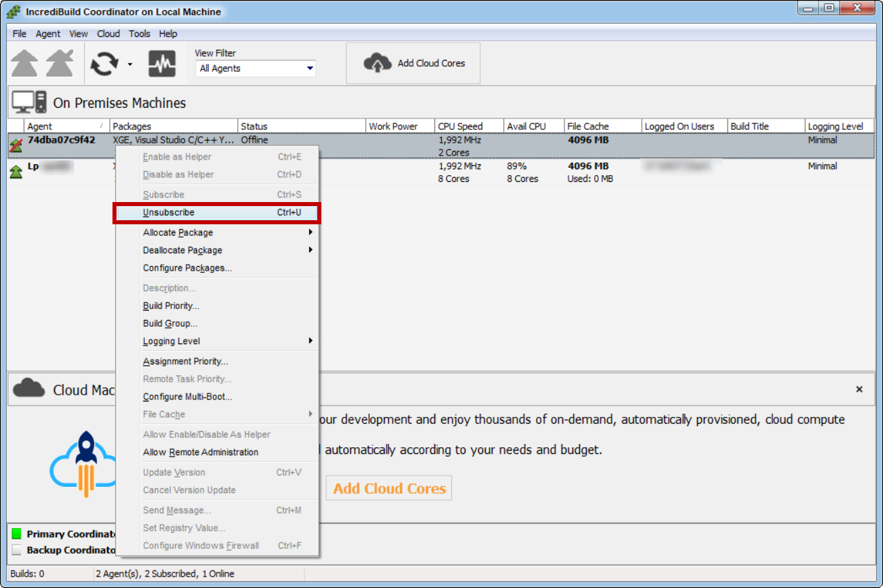Click online agent icon beside Lp agent
Image resolution: width=883 pixels, height=588 pixels.
click(16, 172)
